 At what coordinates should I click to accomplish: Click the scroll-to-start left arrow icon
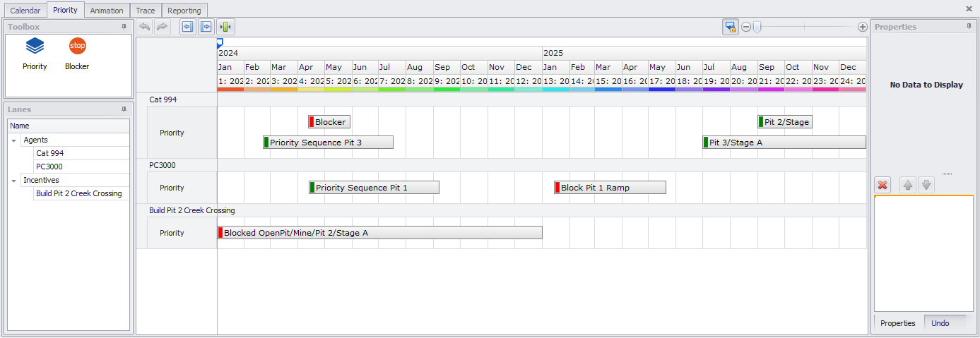[x=187, y=27]
